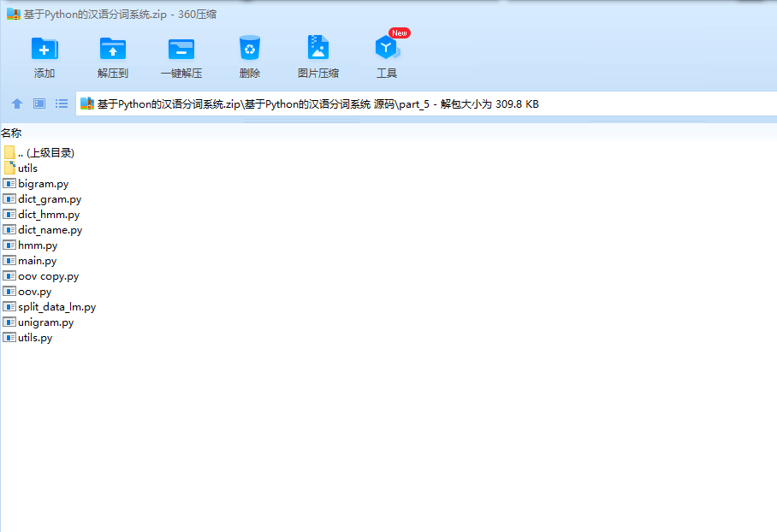This screenshot has height=532, width=777.
Task: Select file bigram.py
Action: [x=36, y=183]
